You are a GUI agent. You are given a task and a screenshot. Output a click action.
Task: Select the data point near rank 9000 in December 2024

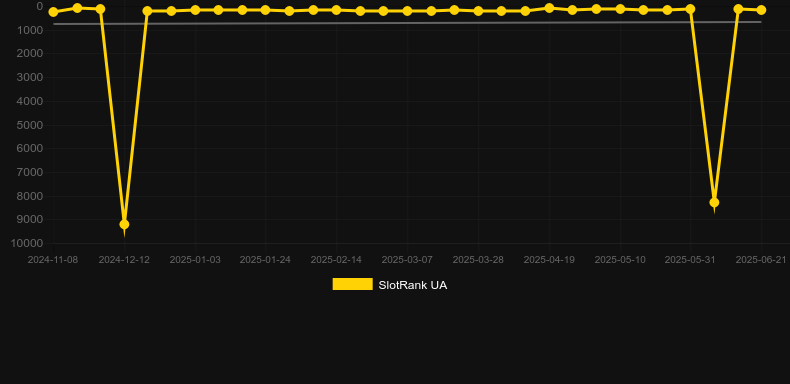coord(124,224)
